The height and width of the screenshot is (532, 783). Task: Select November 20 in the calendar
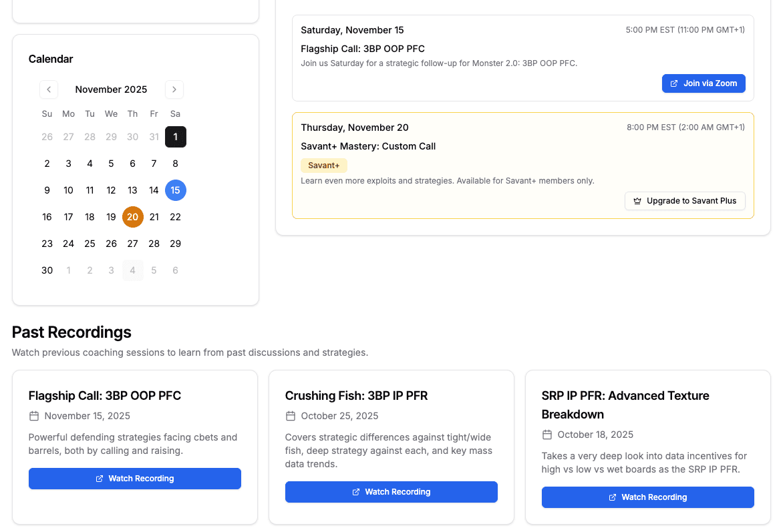coord(132,216)
